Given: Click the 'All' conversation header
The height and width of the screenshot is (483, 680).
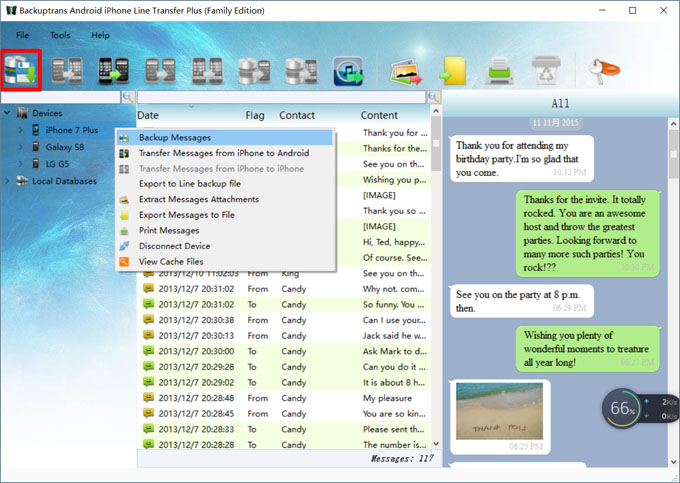Looking at the screenshot, I should (x=560, y=103).
